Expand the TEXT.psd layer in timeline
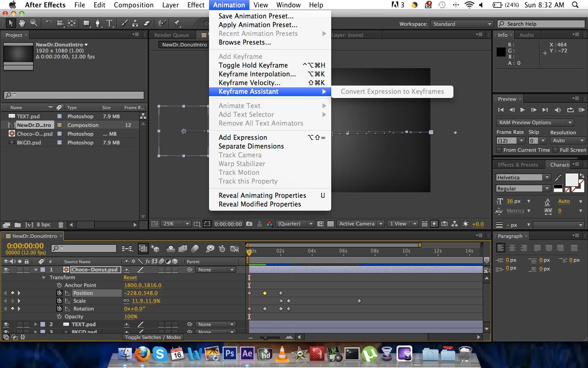 point(36,324)
